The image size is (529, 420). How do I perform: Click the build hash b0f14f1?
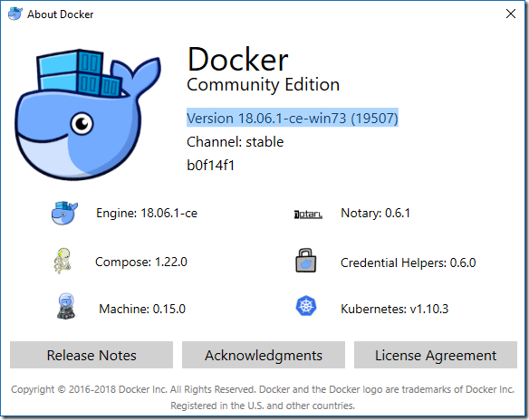click(x=210, y=166)
